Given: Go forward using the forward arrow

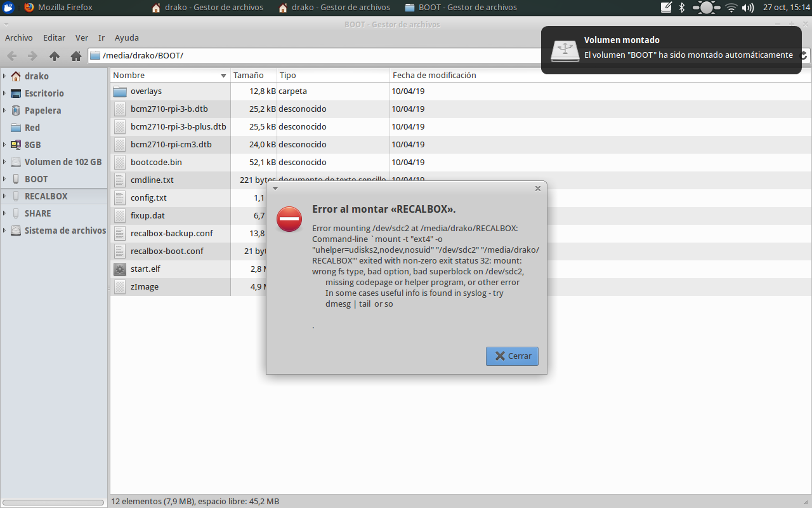Looking at the screenshot, I should [33, 56].
